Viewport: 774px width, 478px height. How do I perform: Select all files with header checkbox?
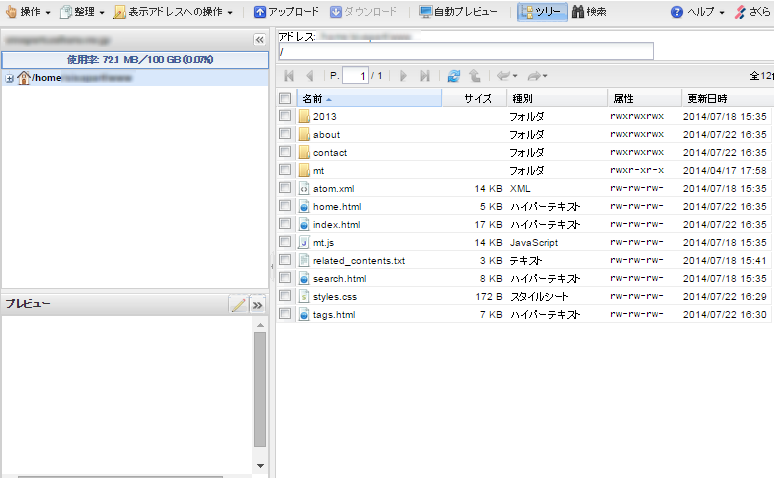pyautogui.click(x=285, y=98)
